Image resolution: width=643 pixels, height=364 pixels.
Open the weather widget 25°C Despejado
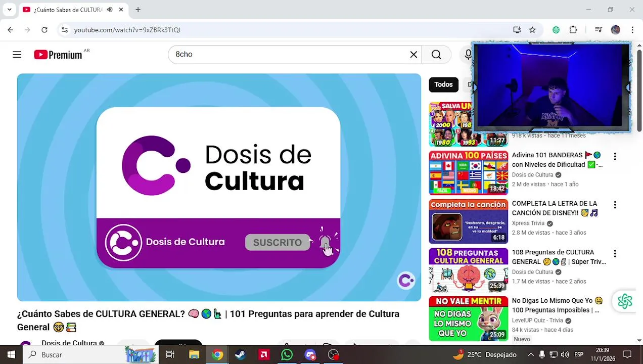coord(484,355)
